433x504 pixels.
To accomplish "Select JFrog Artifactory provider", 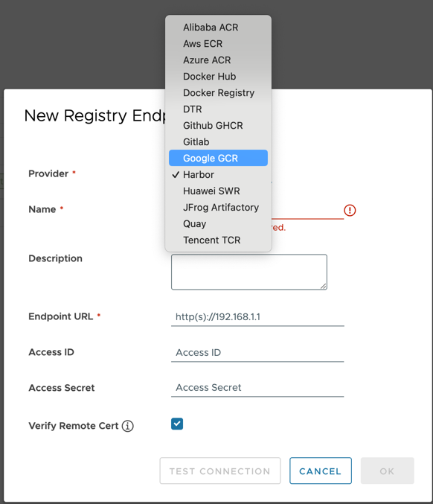I will 218,207.
